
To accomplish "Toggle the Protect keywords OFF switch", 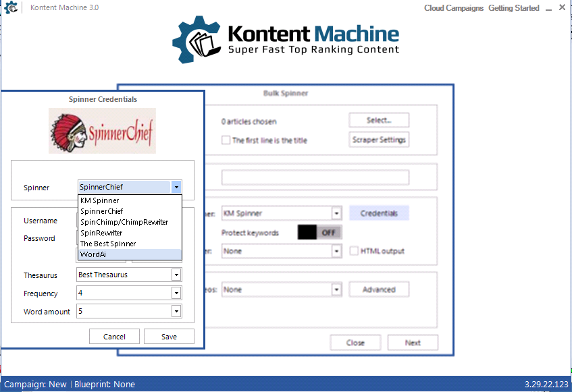I will tap(319, 232).
